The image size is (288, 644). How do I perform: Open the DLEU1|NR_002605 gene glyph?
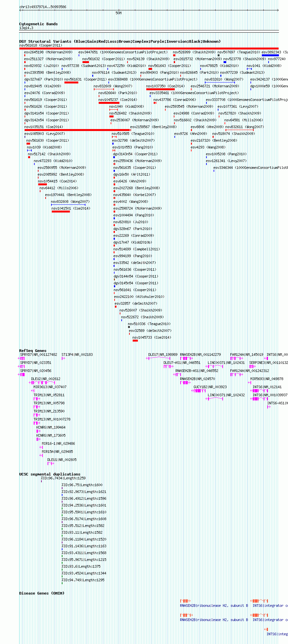coord(50,464)
